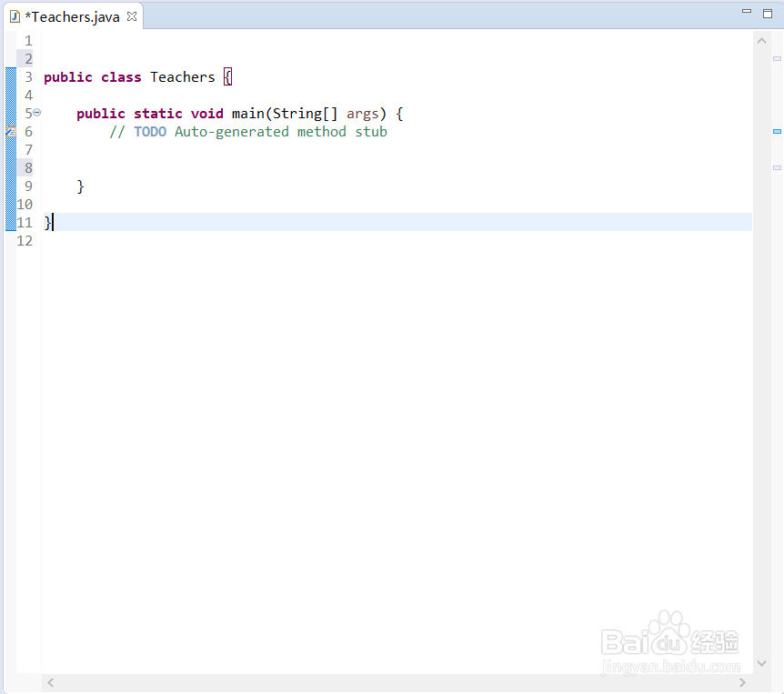The image size is (784, 694).
Task: Click 'String[]' parameter type
Action: [x=305, y=114]
